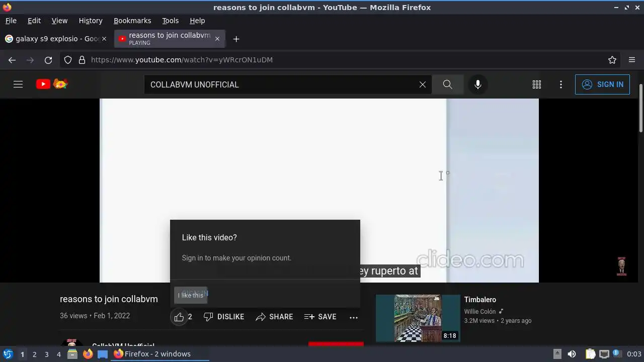Click the DISLIKE thumbs-down button

pyautogui.click(x=224, y=317)
